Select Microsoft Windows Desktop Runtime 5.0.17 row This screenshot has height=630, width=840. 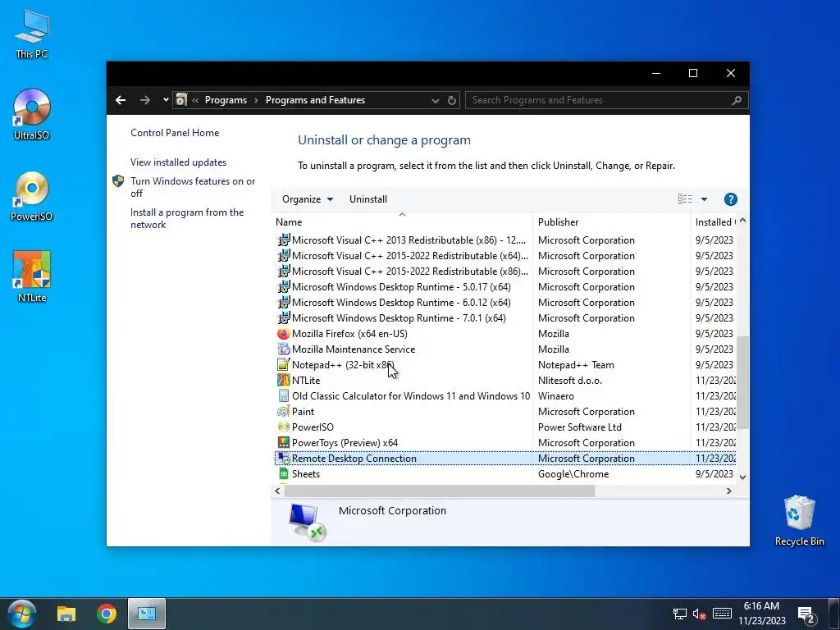click(x=505, y=287)
